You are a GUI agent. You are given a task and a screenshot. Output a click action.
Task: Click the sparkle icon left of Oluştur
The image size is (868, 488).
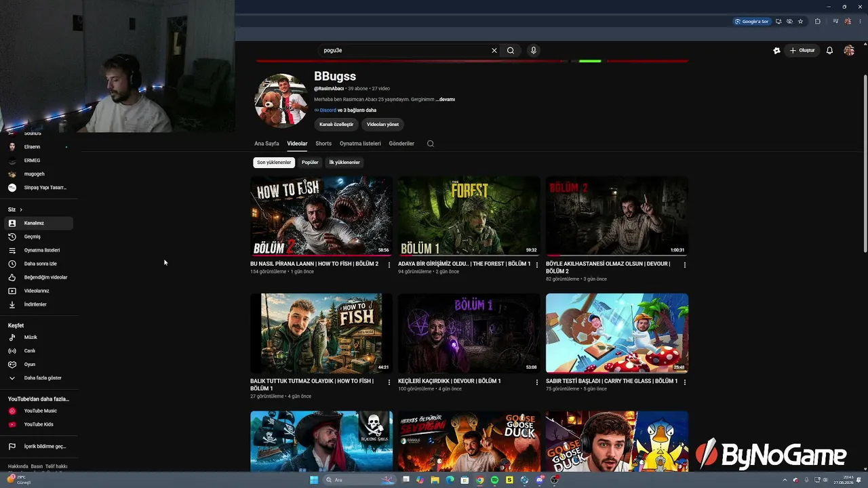(776, 50)
